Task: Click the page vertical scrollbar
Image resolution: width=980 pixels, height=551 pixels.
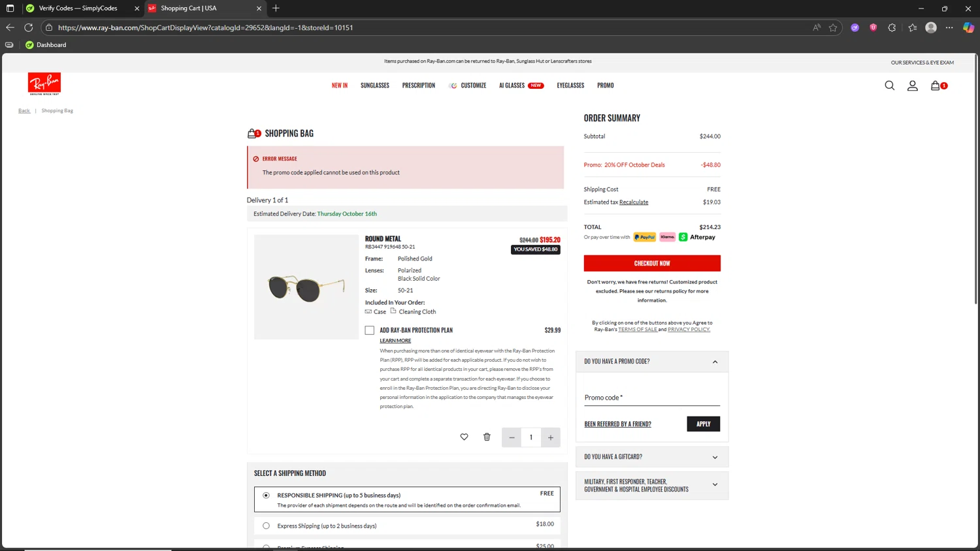Action: point(976,180)
